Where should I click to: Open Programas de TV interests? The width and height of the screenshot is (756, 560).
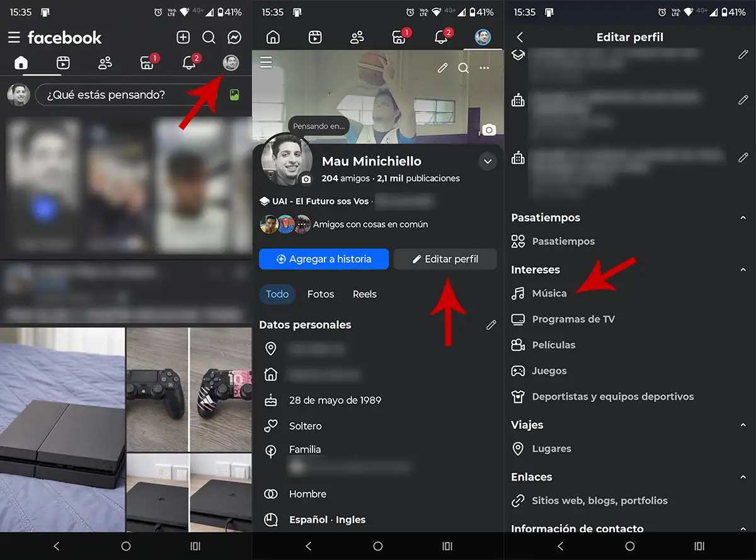(x=573, y=319)
